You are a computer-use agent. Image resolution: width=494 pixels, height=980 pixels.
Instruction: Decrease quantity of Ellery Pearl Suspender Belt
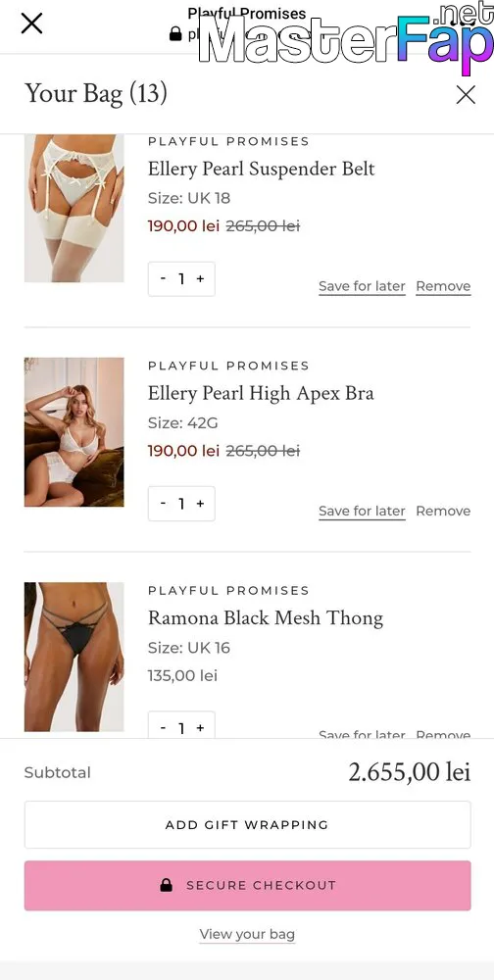(164, 278)
